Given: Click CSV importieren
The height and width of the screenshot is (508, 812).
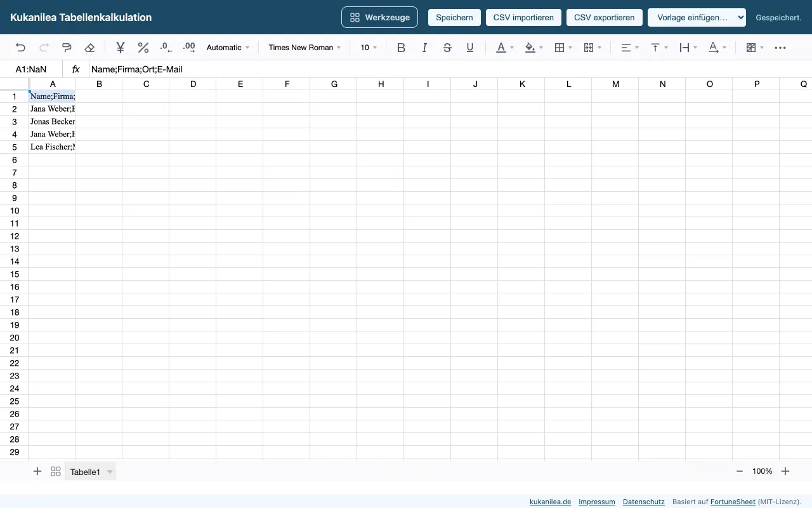Looking at the screenshot, I should point(523,18).
